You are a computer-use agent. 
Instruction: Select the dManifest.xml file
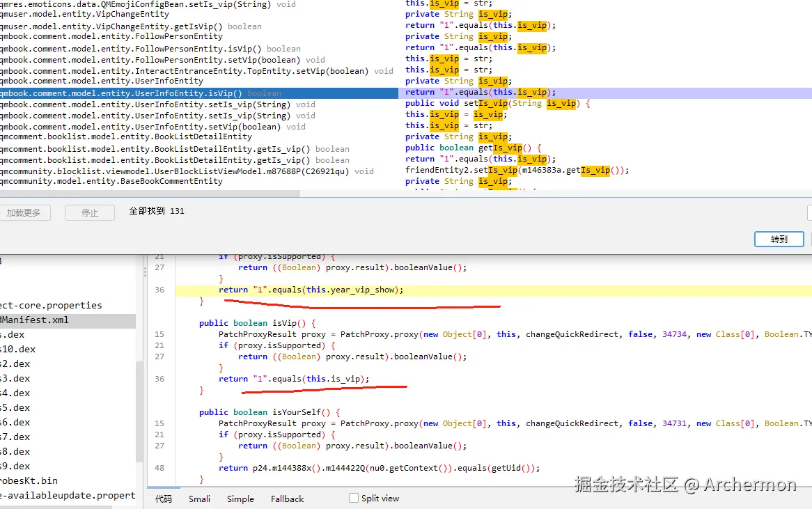point(68,320)
